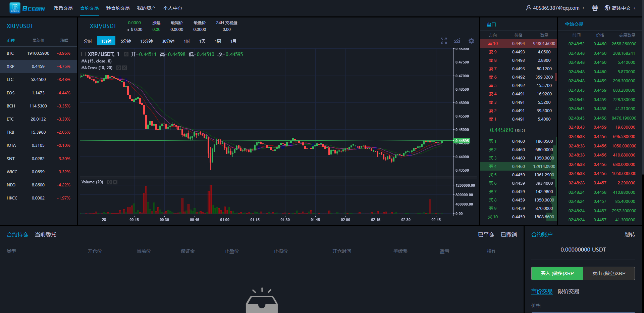
Task: Select the 1分钟 chart interval
Action: 106,41
